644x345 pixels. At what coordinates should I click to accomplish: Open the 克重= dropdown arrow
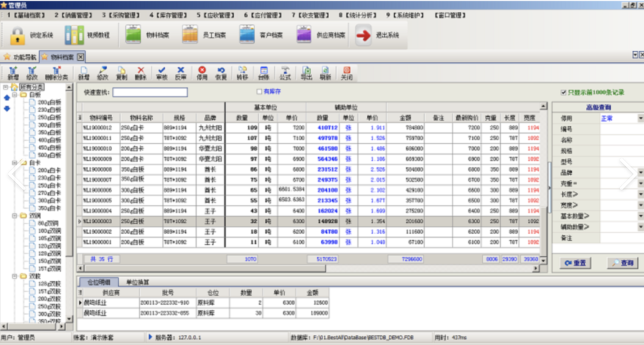point(640,184)
